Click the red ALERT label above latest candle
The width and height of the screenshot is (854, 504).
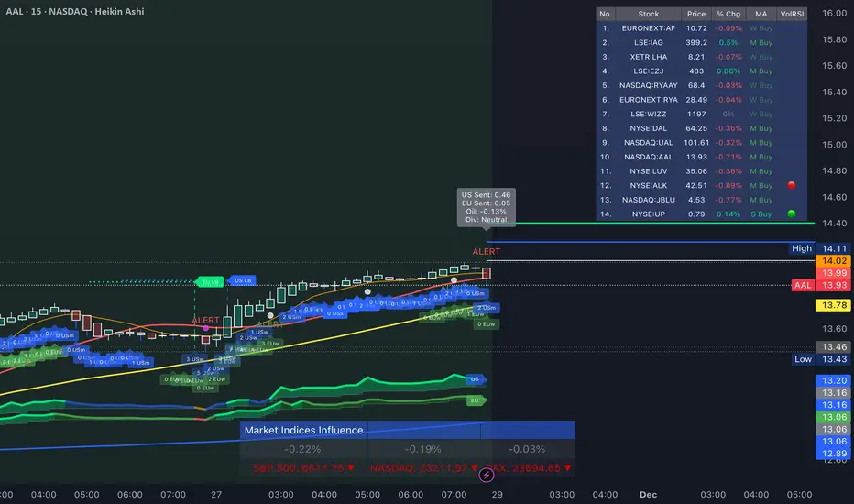click(x=486, y=251)
